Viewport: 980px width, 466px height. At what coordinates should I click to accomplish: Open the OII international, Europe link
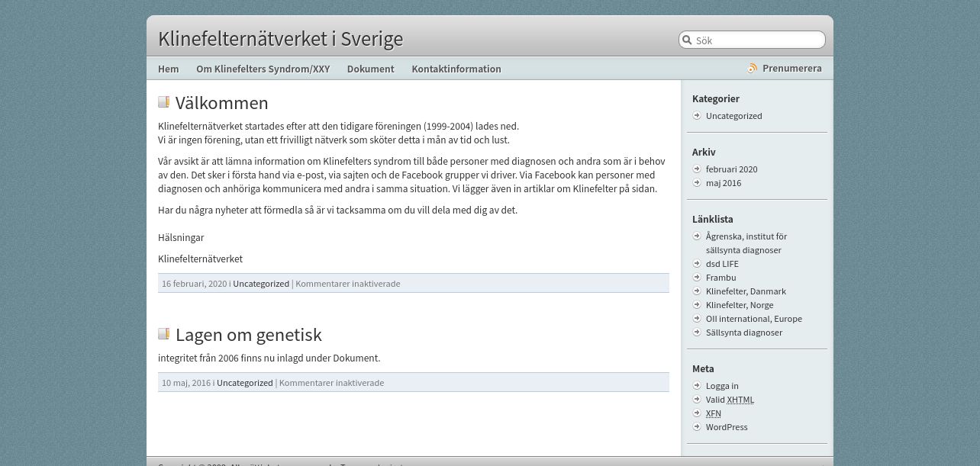point(754,319)
